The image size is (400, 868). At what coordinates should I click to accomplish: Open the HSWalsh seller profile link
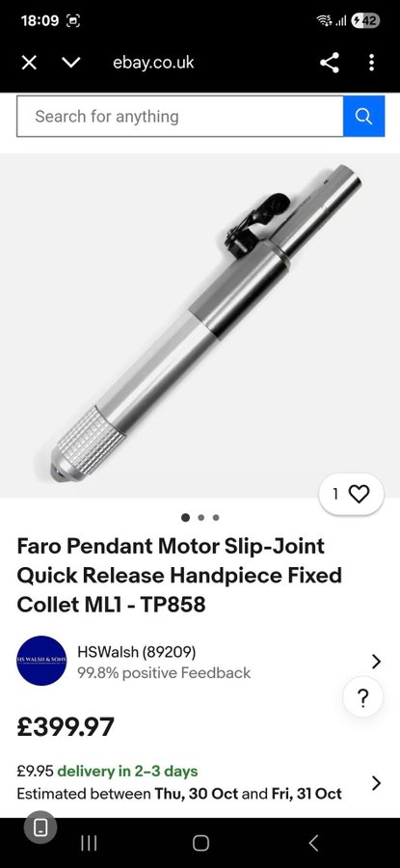point(137,652)
